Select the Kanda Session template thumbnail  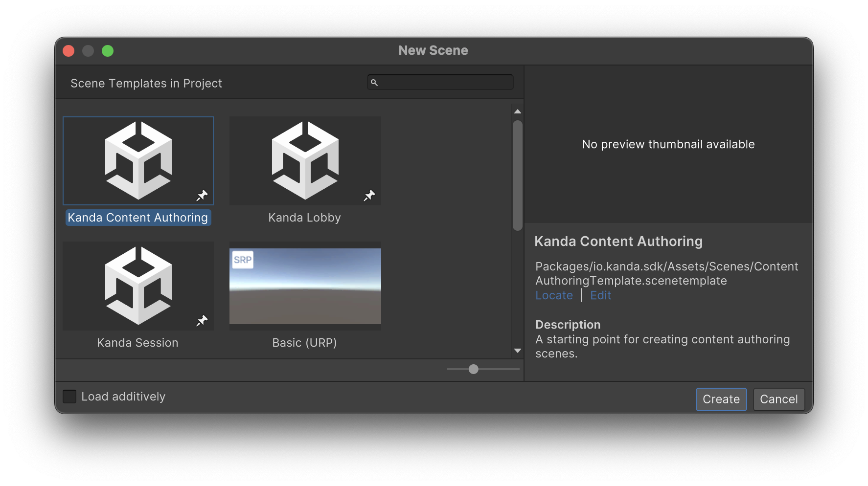tap(138, 286)
